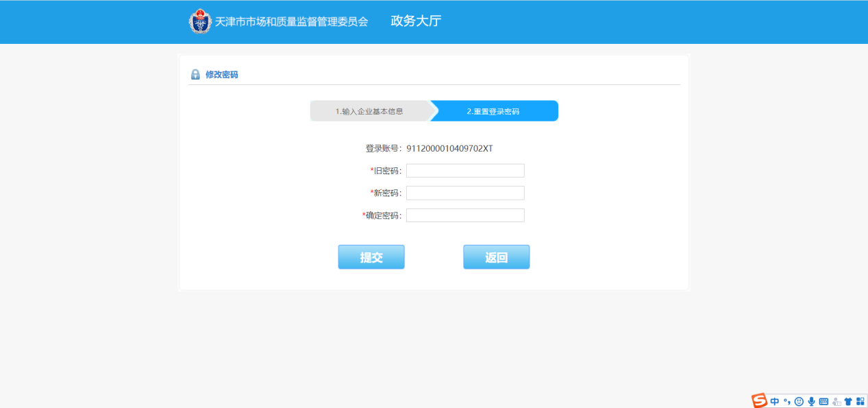868x408 pixels.
Task: Focus the 旧密码 input field
Action: click(465, 171)
